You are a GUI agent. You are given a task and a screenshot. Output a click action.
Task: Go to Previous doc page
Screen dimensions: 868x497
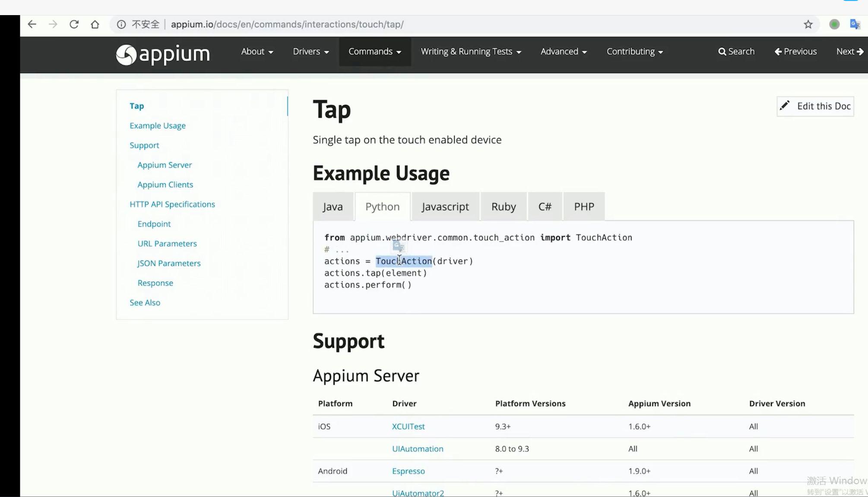(795, 51)
